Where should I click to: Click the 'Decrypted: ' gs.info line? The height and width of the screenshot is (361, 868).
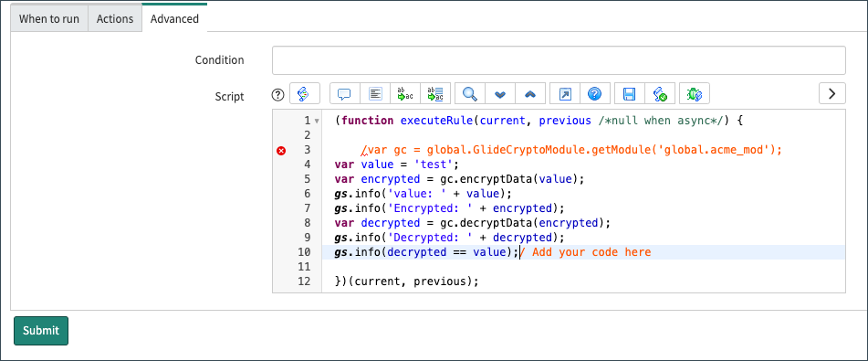coord(449,238)
